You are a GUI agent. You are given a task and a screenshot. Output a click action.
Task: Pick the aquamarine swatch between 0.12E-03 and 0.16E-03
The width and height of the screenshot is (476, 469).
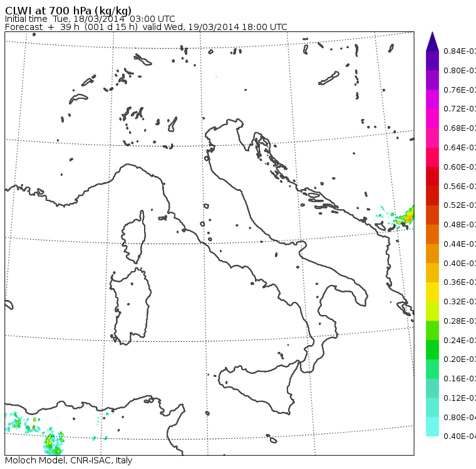click(x=432, y=388)
